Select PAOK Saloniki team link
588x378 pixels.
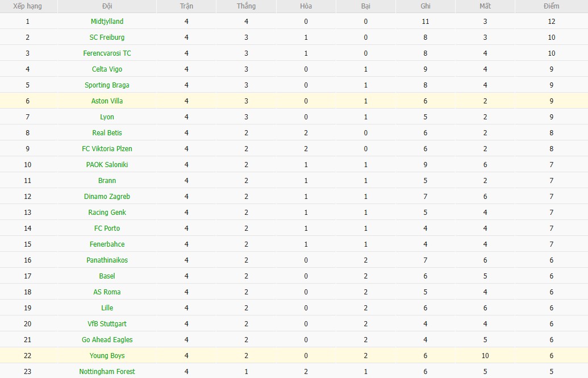(107, 165)
